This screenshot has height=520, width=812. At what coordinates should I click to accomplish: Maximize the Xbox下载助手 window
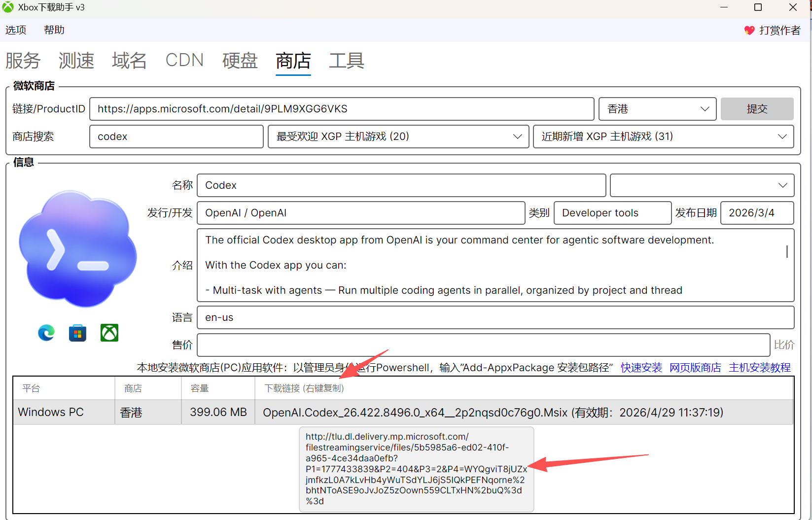click(758, 7)
